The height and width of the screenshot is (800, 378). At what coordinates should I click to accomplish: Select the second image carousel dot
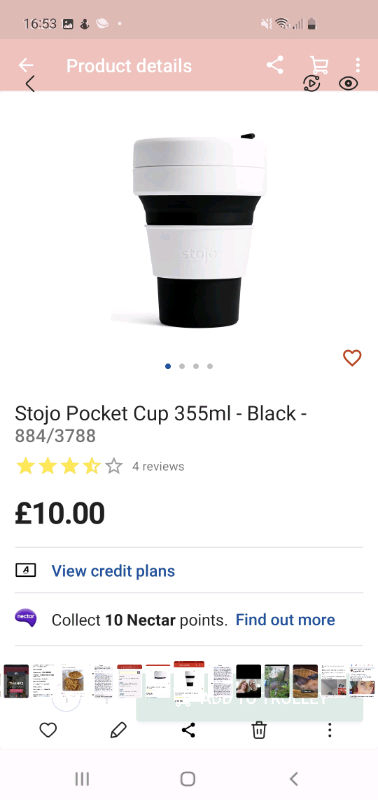(x=182, y=366)
